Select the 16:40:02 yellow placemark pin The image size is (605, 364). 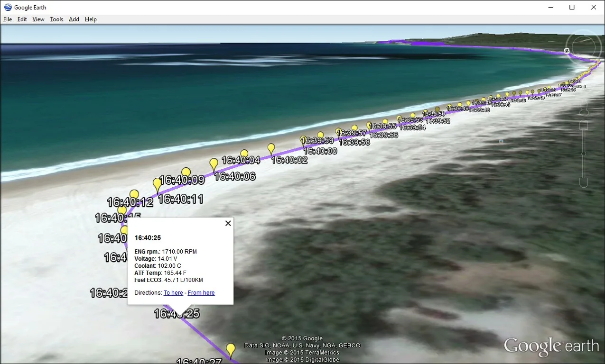coord(271,149)
